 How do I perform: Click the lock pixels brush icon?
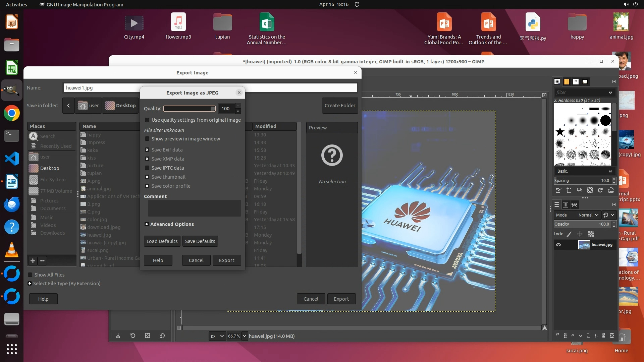click(x=569, y=234)
